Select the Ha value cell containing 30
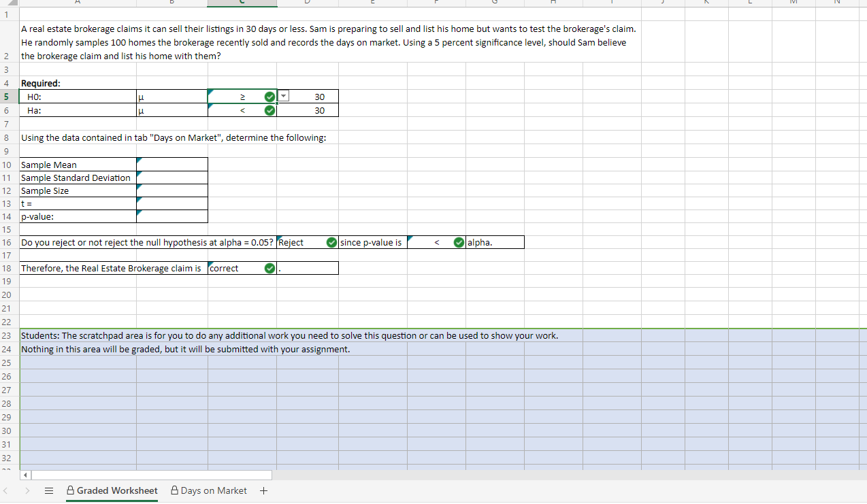This screenshot has width=867, height=504. pos(308,110)
